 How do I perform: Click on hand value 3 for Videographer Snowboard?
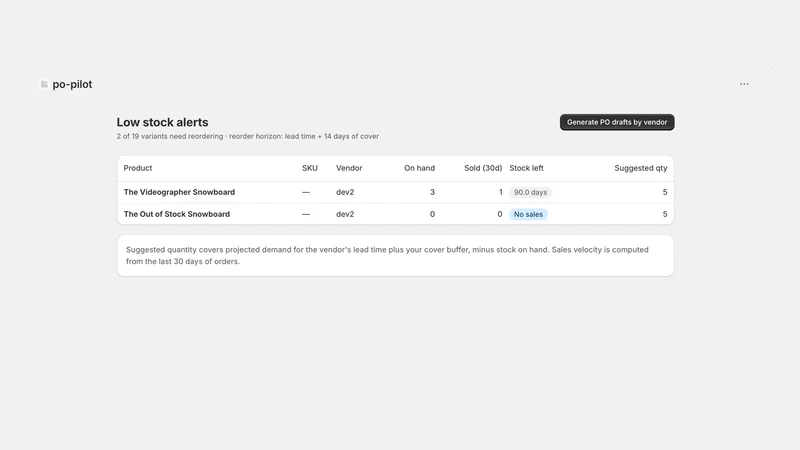click(432, 192)
